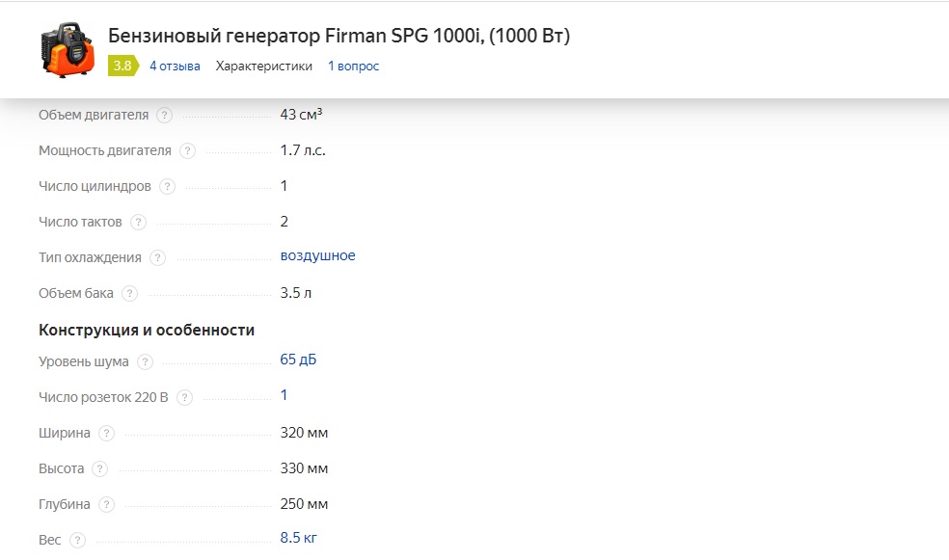The image size is (949, 560).
Task: Open the 4 отзыва reviews link
Action: [175, 66]
